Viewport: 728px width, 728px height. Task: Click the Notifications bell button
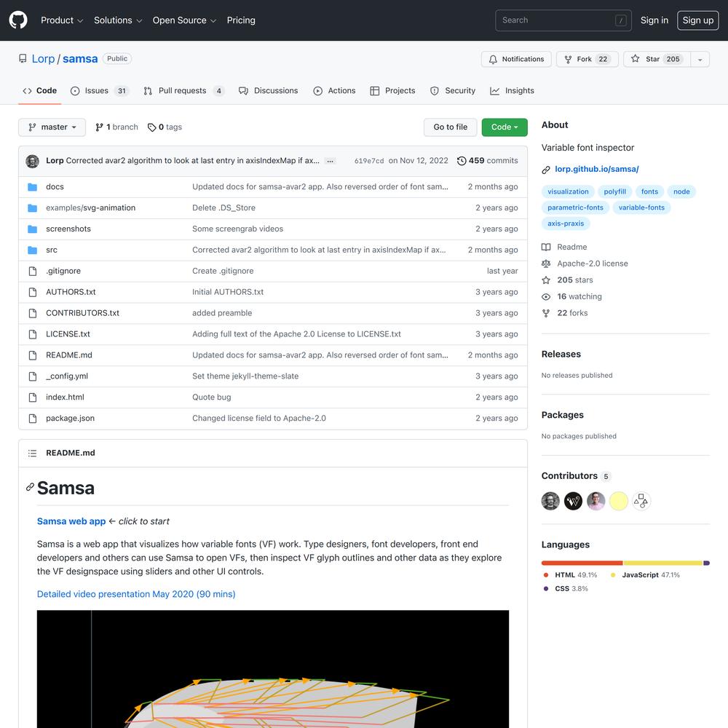tap(516, 59)
